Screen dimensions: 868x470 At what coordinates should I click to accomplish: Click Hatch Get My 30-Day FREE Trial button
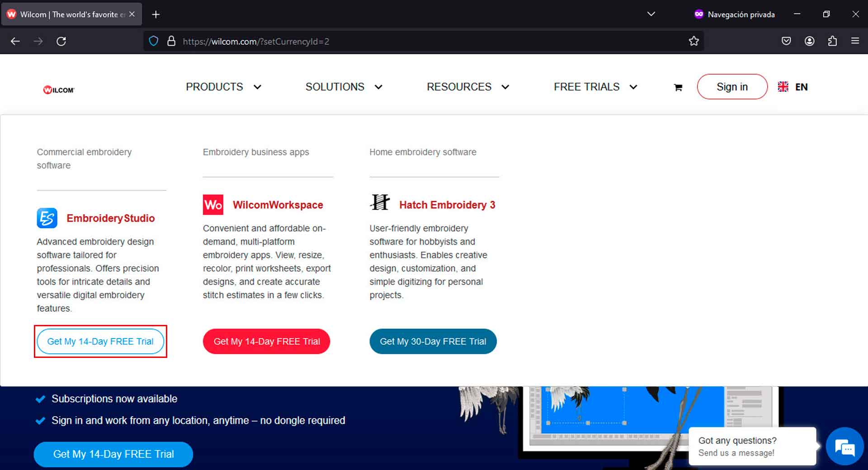[433, 342]
